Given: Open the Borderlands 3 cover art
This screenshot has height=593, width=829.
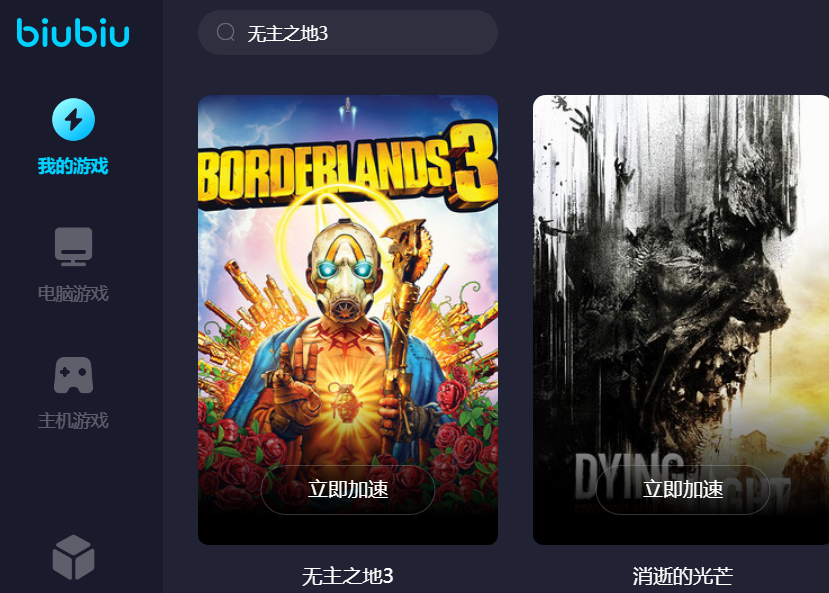Looking at the screenshot, I should coord(348,320).
